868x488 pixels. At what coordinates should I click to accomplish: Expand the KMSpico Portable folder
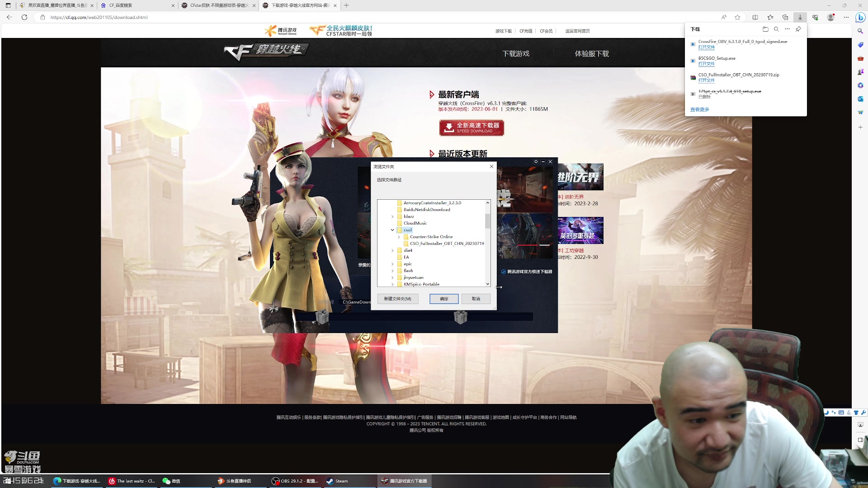point(392,284)
